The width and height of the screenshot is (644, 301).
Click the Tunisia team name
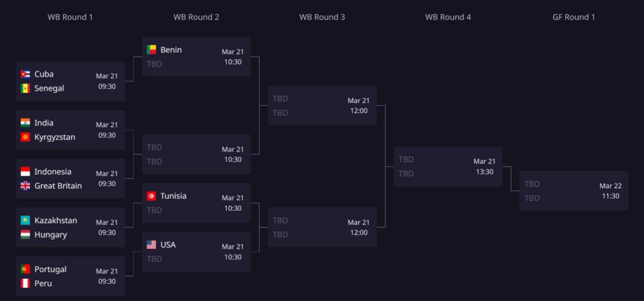tap(173, 196)
